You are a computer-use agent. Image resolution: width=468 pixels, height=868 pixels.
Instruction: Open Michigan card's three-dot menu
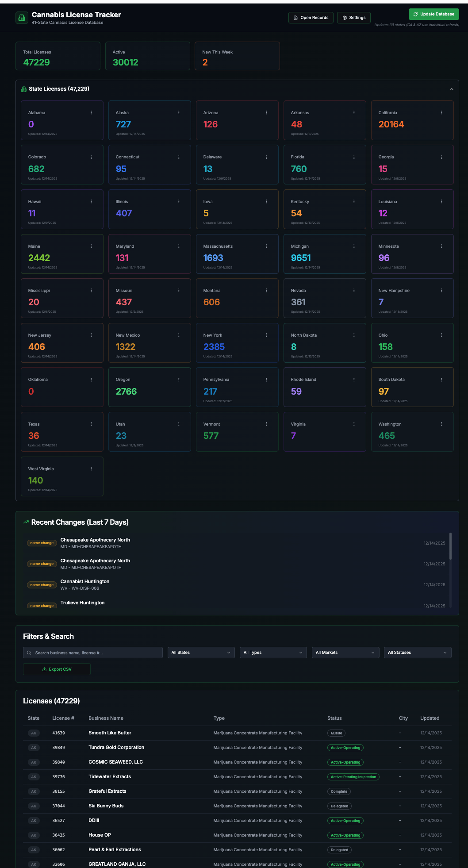pos(354,246)
